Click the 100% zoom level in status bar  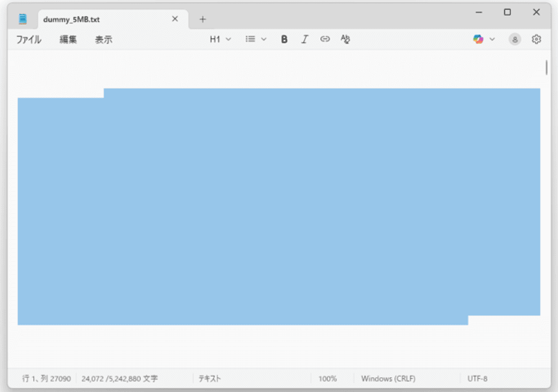[327, 378]
